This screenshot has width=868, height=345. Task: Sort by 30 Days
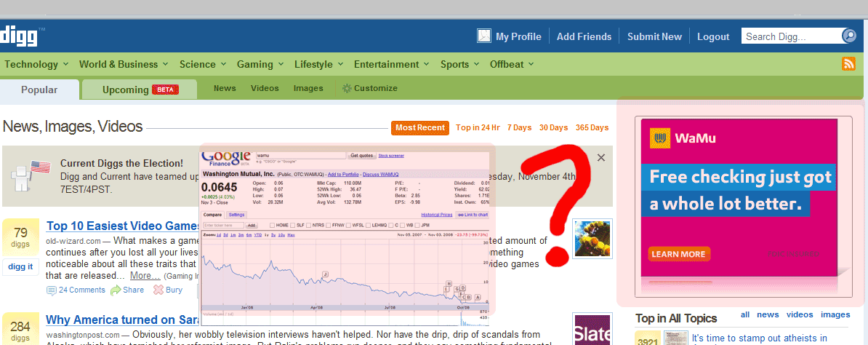[x=553, y=127]
